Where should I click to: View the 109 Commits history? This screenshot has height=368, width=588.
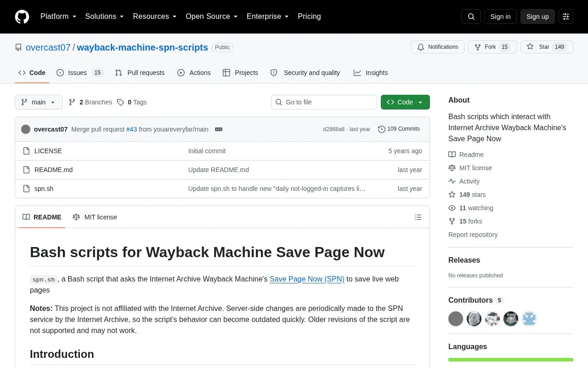pos(399,129)
